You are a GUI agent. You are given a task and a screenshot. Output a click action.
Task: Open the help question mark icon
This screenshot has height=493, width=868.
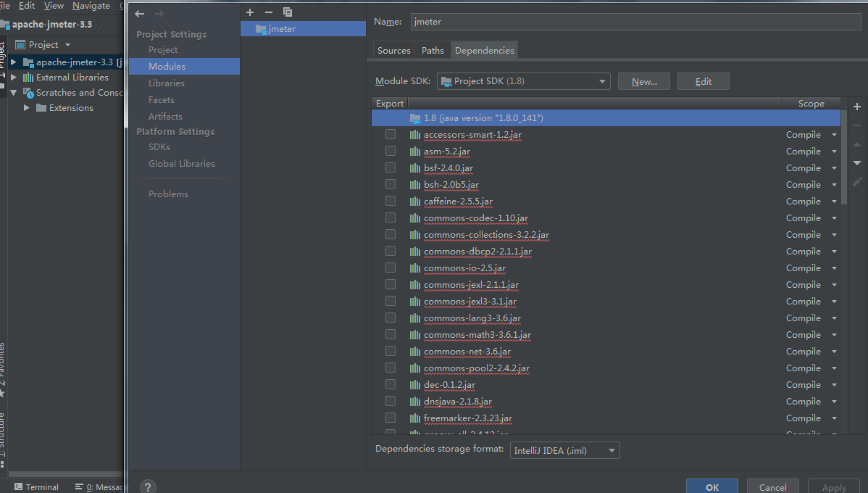coord(147,487)
